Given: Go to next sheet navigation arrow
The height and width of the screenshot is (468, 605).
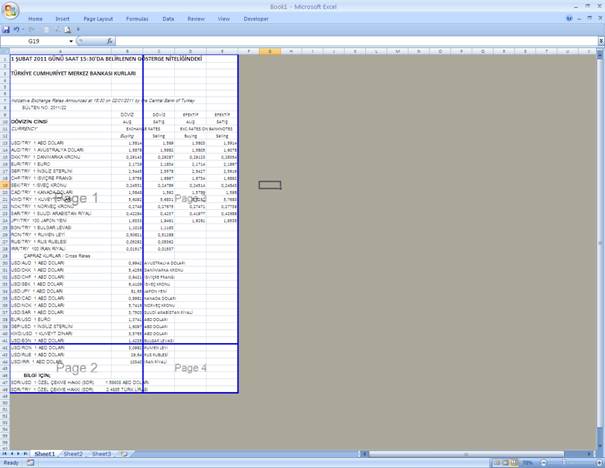Looking at the screenshot, I should [19, 454].
